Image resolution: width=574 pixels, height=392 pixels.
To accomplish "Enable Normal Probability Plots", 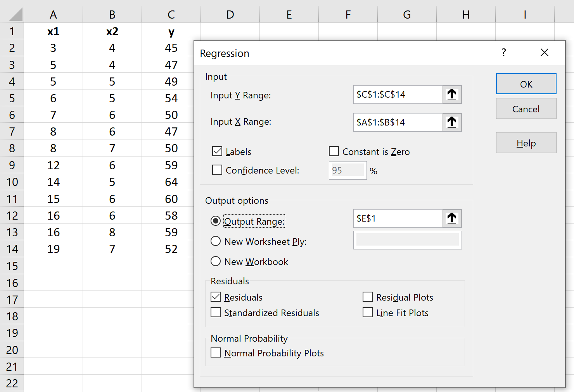I will [216, 353].
